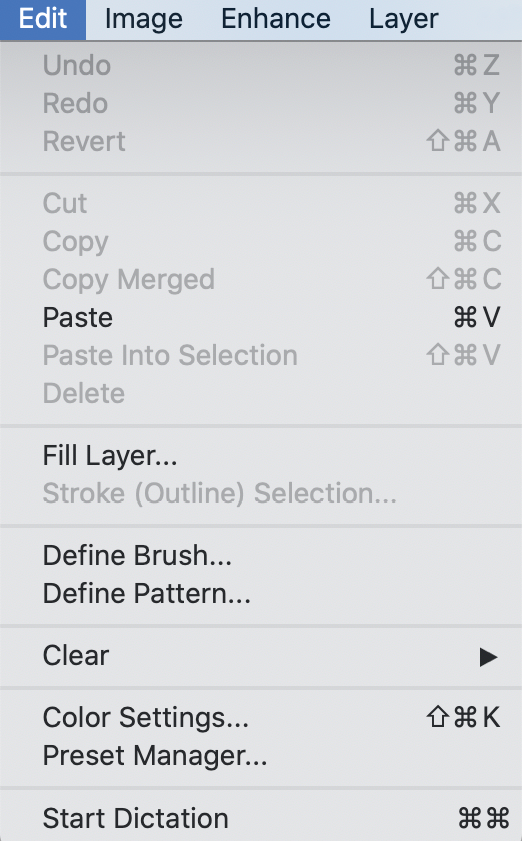
Task: Open the Enhance menu
Action: point(276,19)
